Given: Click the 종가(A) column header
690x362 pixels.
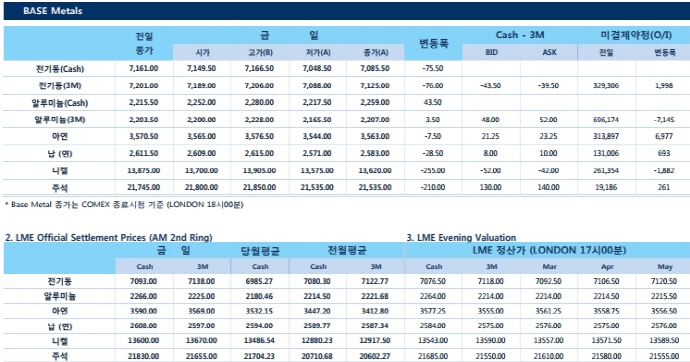Looking at the screenshot, I should click(x=375, y=52).
